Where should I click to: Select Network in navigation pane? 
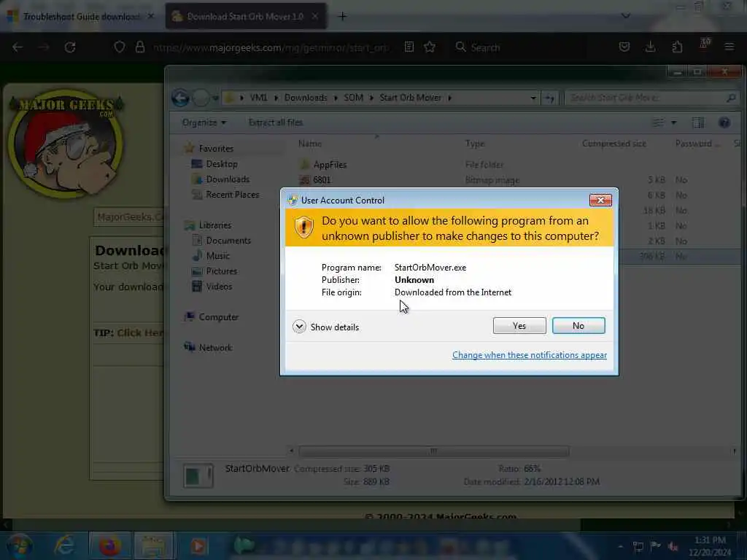(215, 348)
